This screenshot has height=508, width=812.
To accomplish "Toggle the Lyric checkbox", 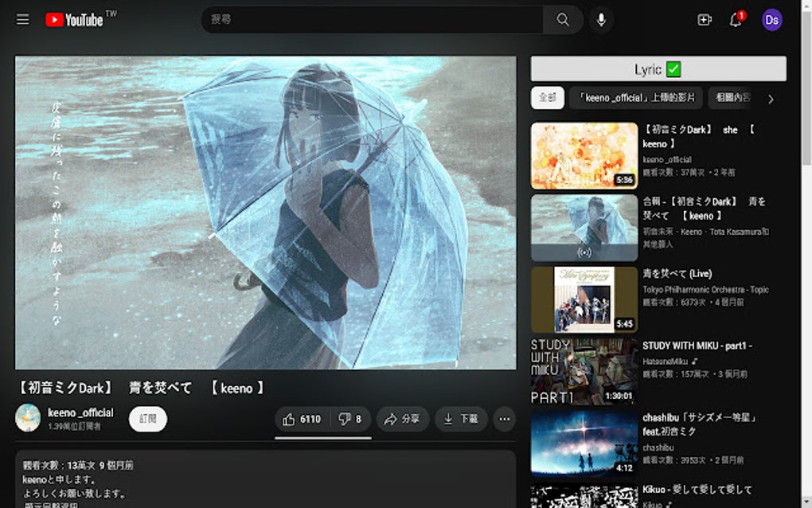I will pyautogui.click(x=673, y=68).
